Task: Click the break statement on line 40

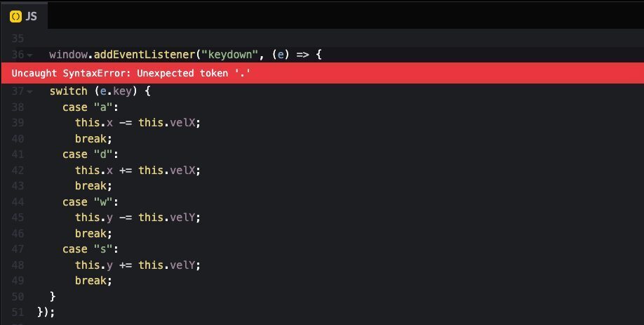Action: click(93, 138)
